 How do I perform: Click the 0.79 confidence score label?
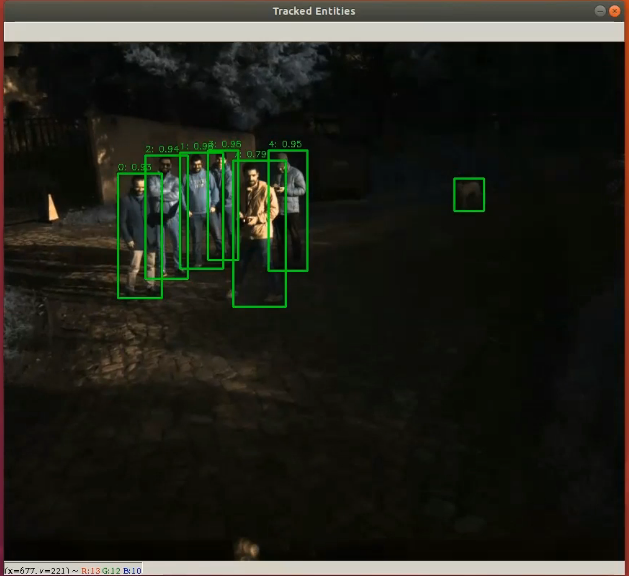(254, 154)
